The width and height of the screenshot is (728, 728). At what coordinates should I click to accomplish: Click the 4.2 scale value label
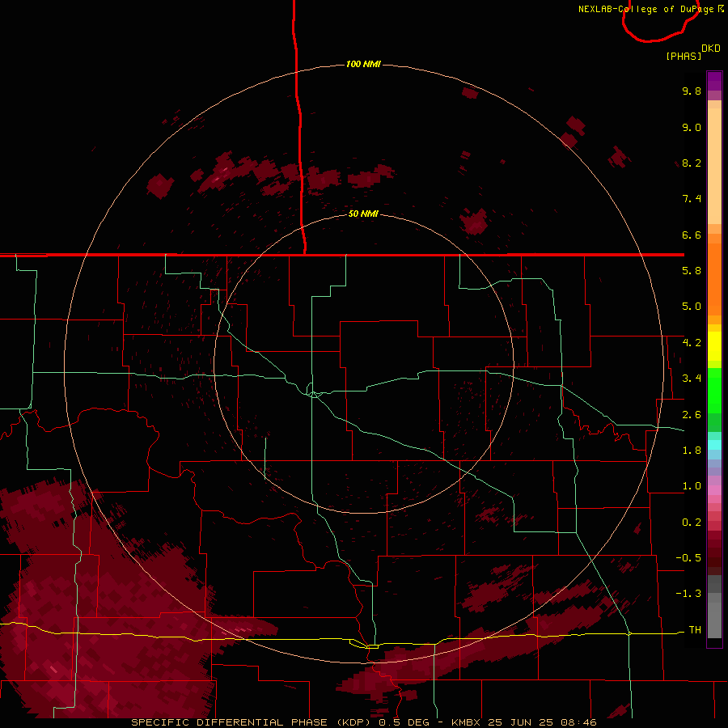pos(692,343)
